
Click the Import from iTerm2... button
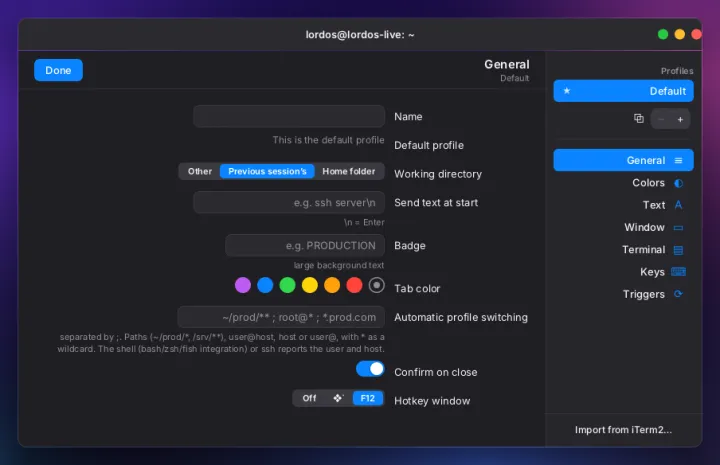tap(623, 430)
